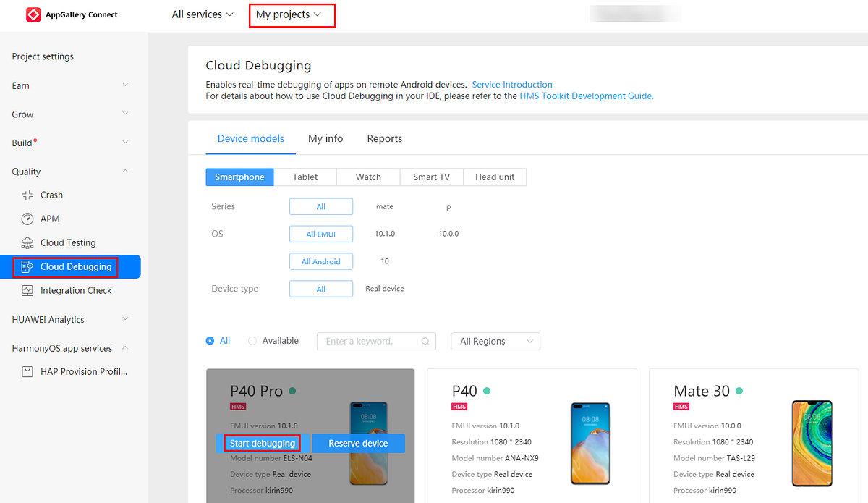Open the My projects dropdown

point(292,14)
